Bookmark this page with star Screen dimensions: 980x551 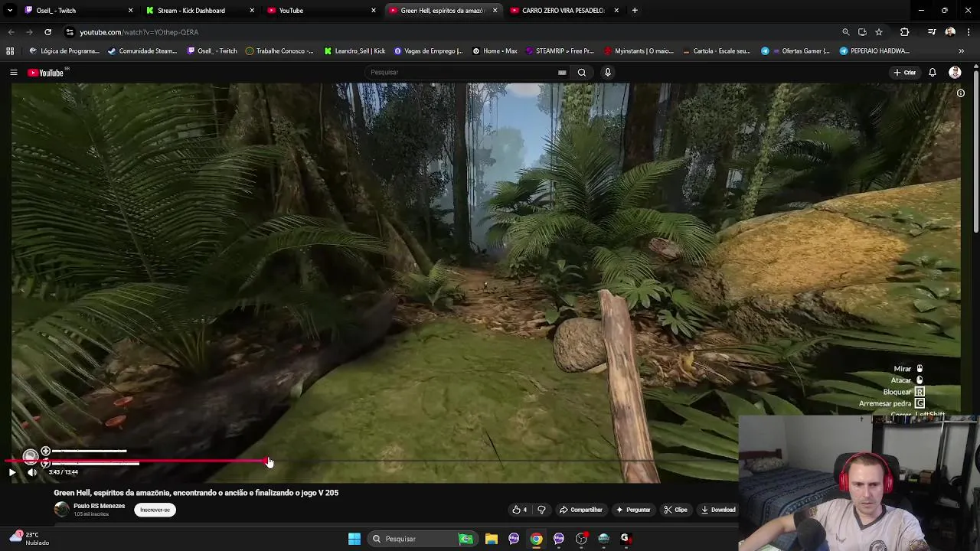coord(879,32)
